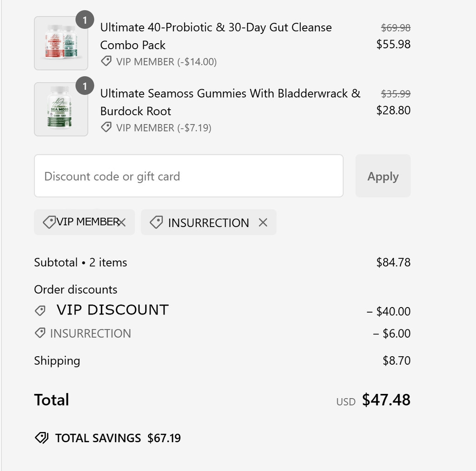Click the tag icon on the VIP MEMBER chip

[x=49, y=222]
